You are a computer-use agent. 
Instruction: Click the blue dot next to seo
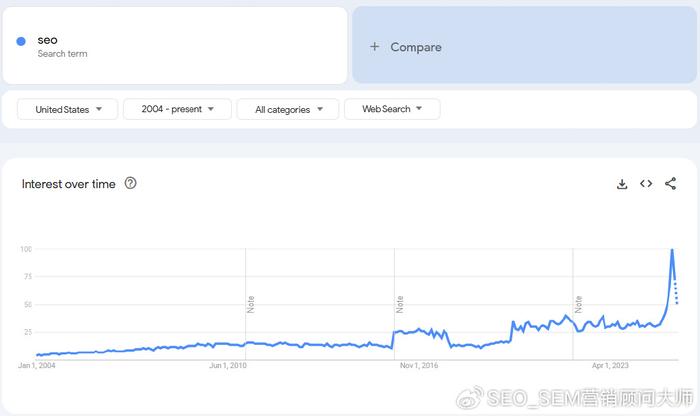click(21, 41)
